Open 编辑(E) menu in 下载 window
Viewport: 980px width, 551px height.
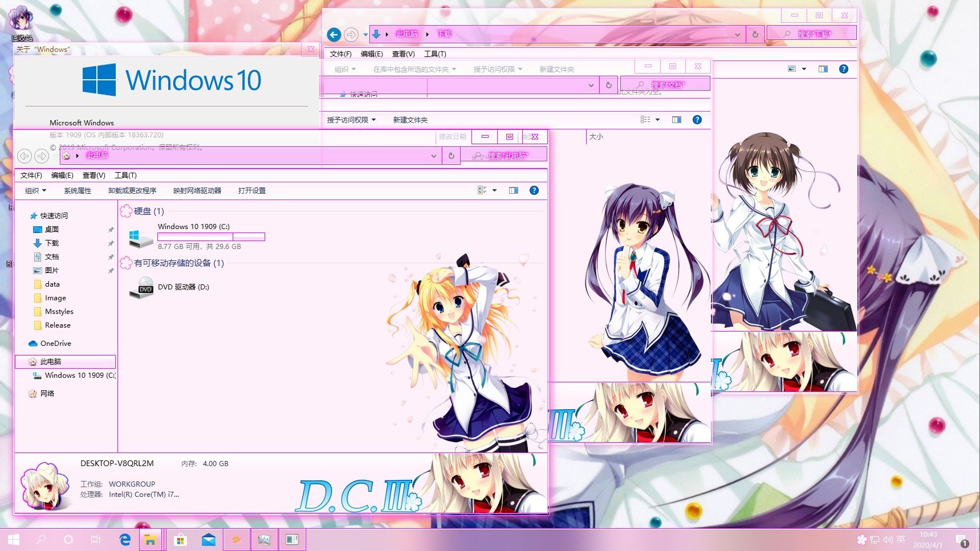coord(372,54)
